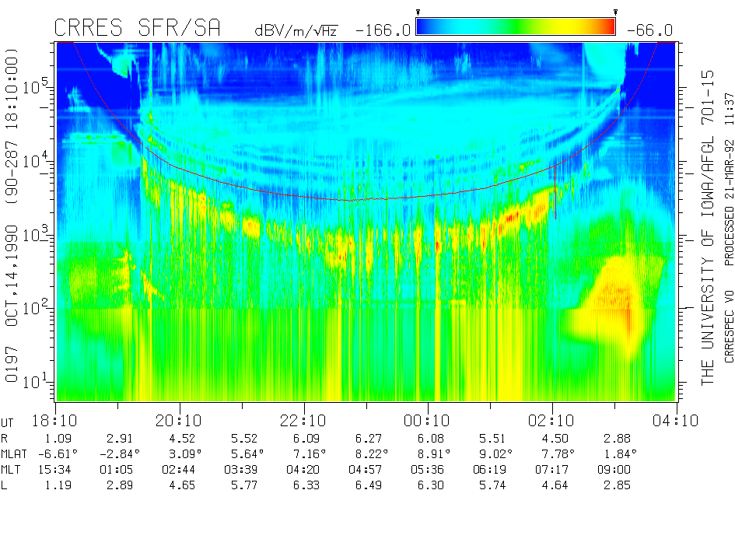Image resolution: width=735 pixels, height=560 pixels.
Task: Click the MLT value '03:39'
Action: pyautogui.click(x=240, y=470)
